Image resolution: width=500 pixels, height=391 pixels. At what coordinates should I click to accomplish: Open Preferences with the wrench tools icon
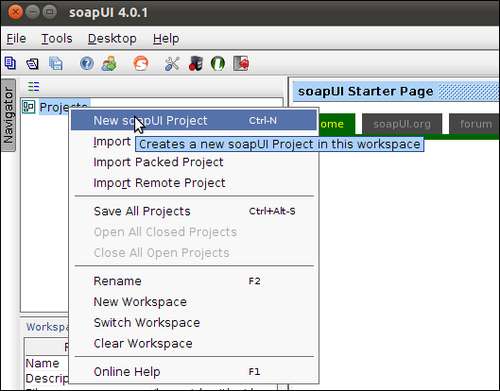(x=172, y=63)
